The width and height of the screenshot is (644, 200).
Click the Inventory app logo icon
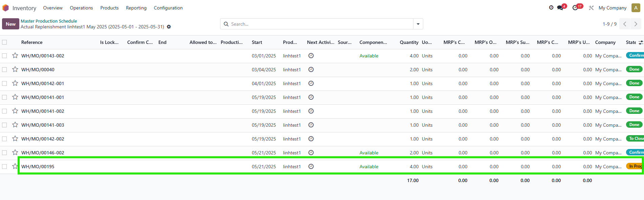pyautogui.click(x=5, y=8)
